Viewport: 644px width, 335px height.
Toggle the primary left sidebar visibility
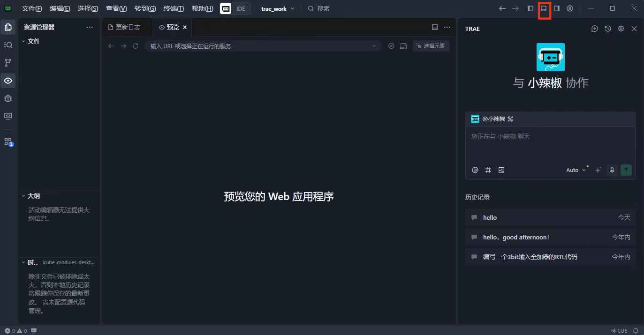(530, 8)
